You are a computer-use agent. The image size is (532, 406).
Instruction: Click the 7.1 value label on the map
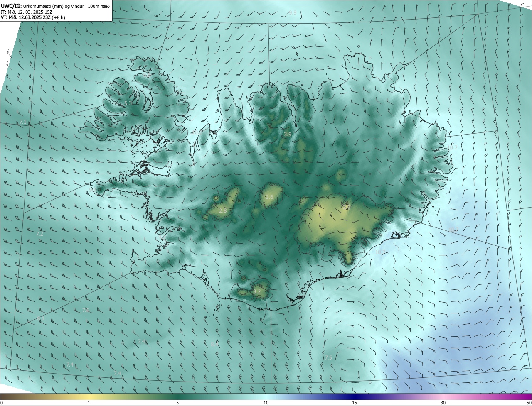(x=23, y=122)
